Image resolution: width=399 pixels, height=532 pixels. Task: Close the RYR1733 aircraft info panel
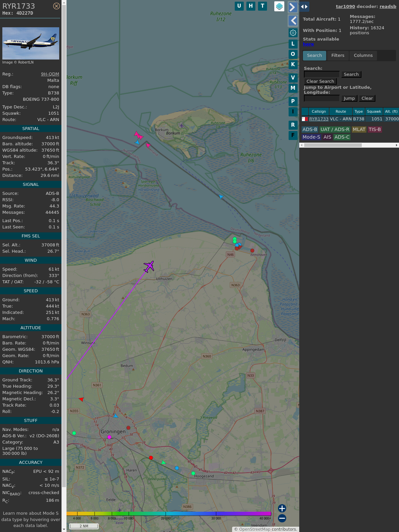click(x=57, y=6)
